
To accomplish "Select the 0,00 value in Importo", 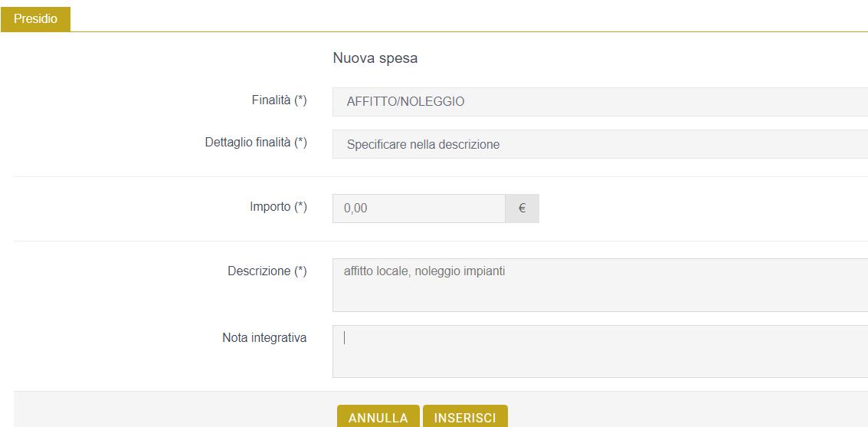I will (355, 209).
